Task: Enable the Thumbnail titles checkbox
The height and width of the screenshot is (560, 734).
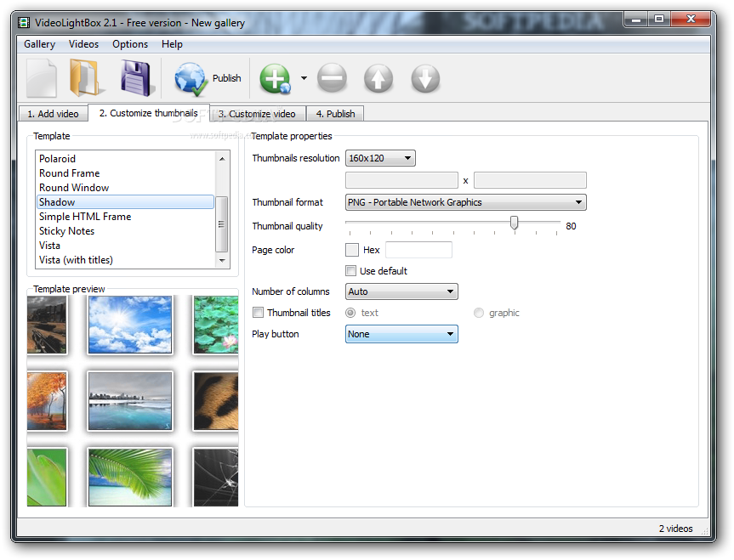Action: [x=258, y=313]
